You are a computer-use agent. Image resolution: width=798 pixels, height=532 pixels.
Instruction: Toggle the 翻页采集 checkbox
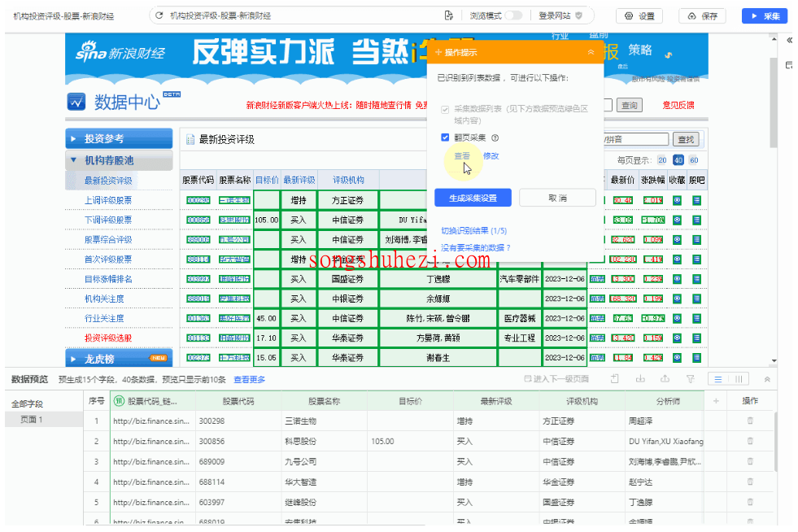[x=445, y=137]
